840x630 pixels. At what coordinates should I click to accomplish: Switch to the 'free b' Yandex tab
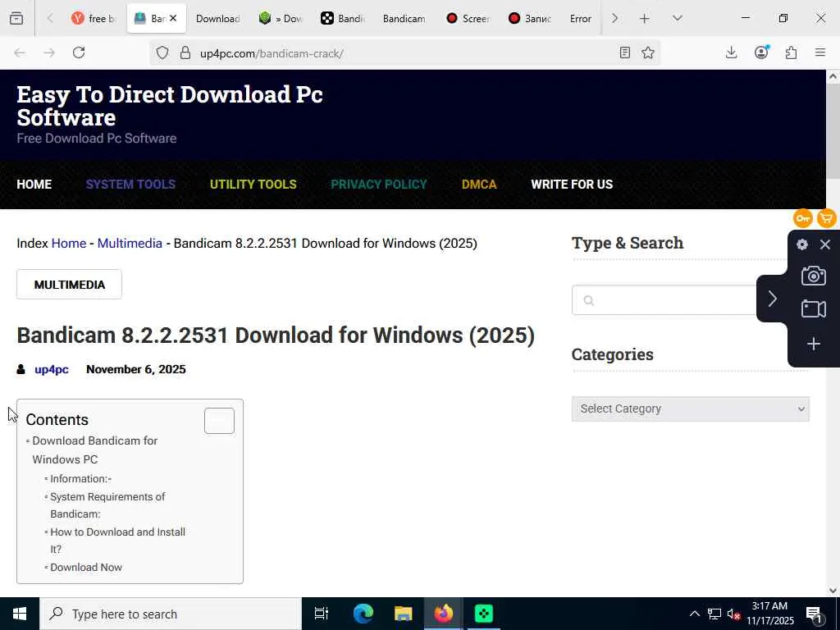tap(94, 19)
